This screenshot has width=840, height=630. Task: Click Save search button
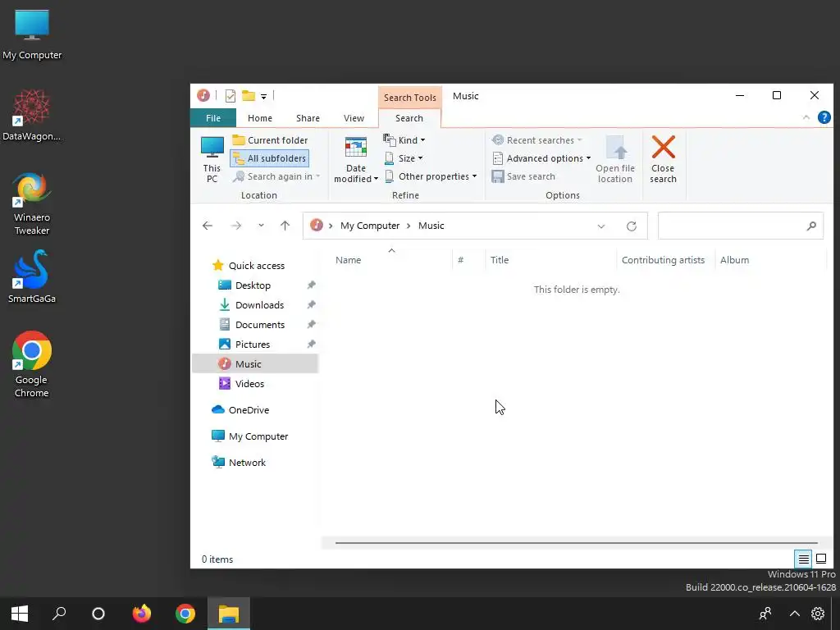click(523, 177)
